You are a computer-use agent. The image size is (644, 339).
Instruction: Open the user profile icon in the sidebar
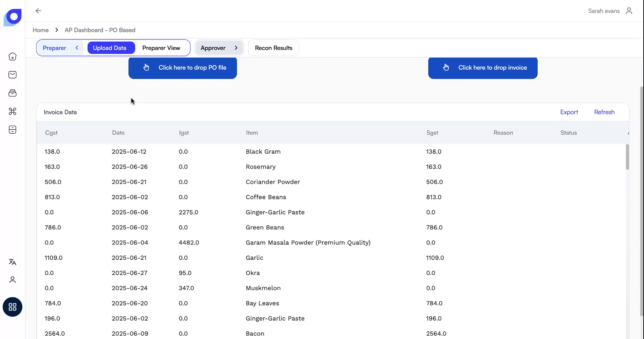pyautogui.click(x=12, y=280)
